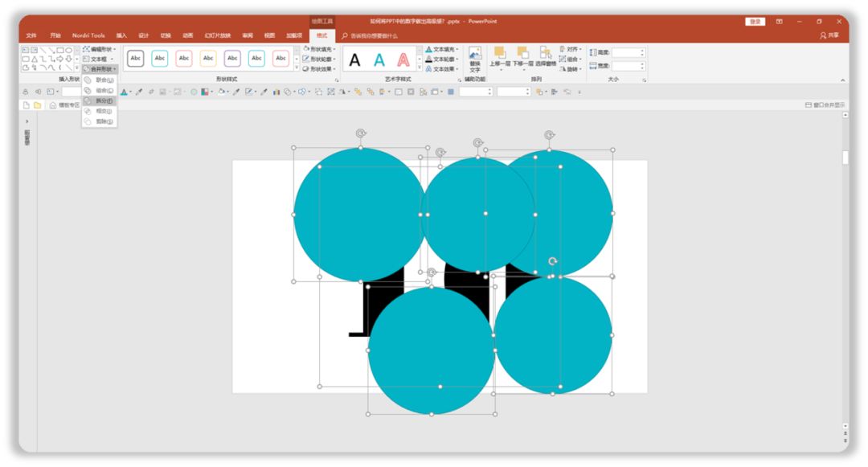
Task: Apply the teal A WordArt style
Action: point(379,59)
